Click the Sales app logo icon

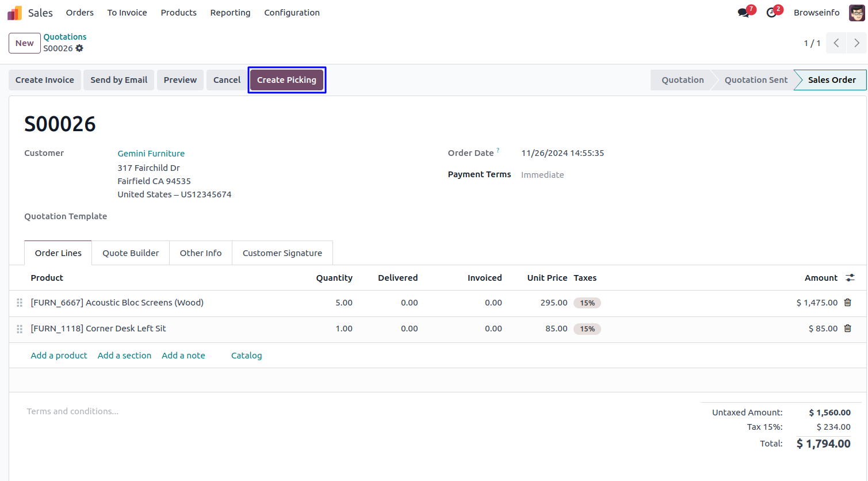click(14, 13)
